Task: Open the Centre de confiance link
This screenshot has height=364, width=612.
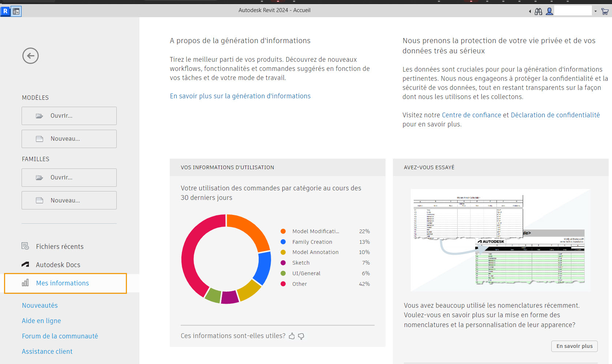Action: [471, 115]
